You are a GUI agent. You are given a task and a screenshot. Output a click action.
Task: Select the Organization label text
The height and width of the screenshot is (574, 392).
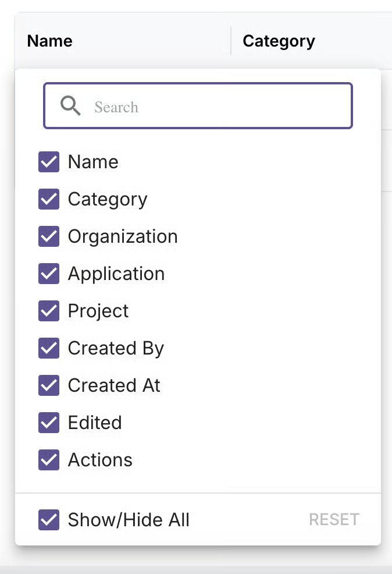click(x=123, y=236)
